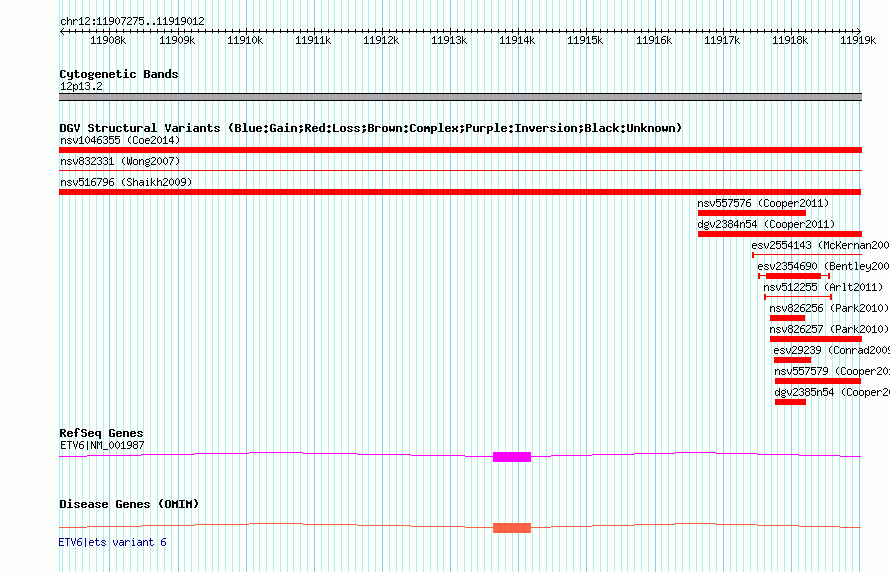The width and height of the screenshot is (890, 572).
Task: Click the 11919k ruler position
Action: [x=858, y=40]
